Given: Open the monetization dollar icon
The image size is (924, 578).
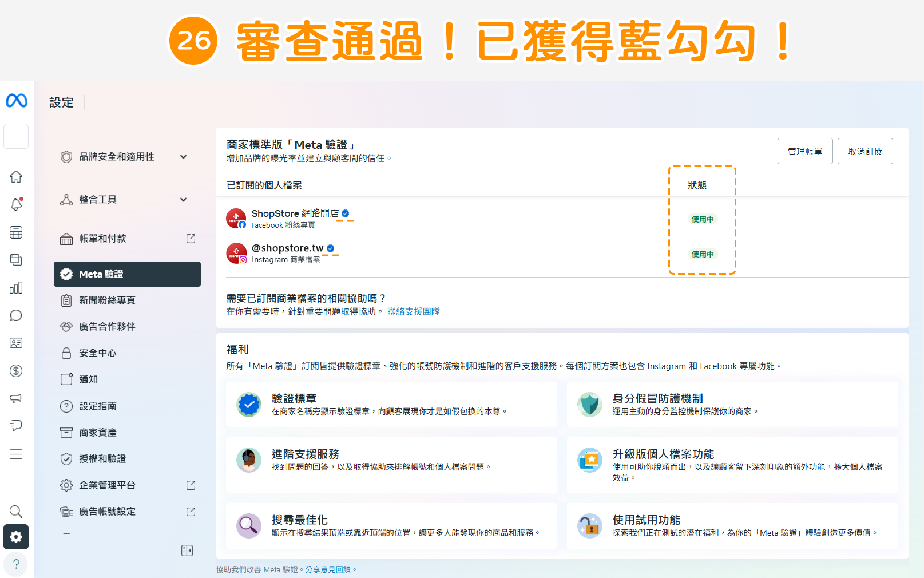Looking at the screenshot, I should (16, 371).
